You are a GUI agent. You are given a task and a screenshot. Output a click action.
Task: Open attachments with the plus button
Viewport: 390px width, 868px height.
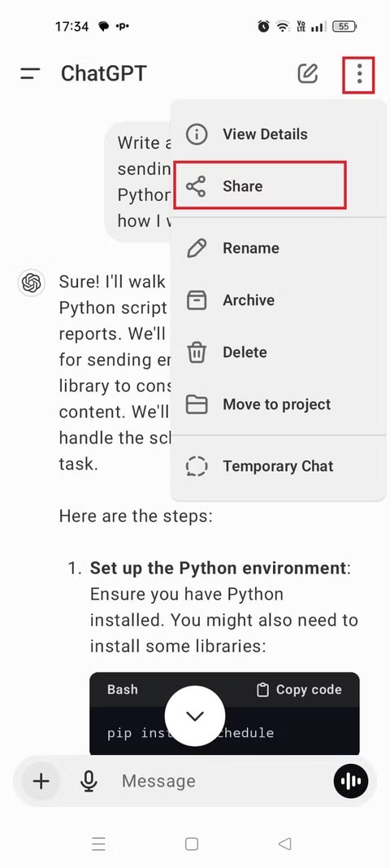click(41, 781)
